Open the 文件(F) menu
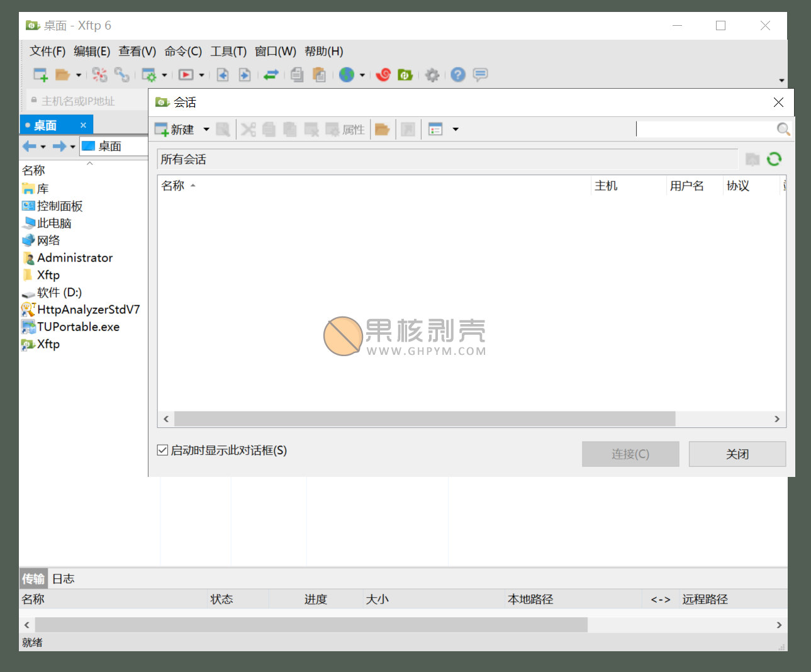 point(47,52)
